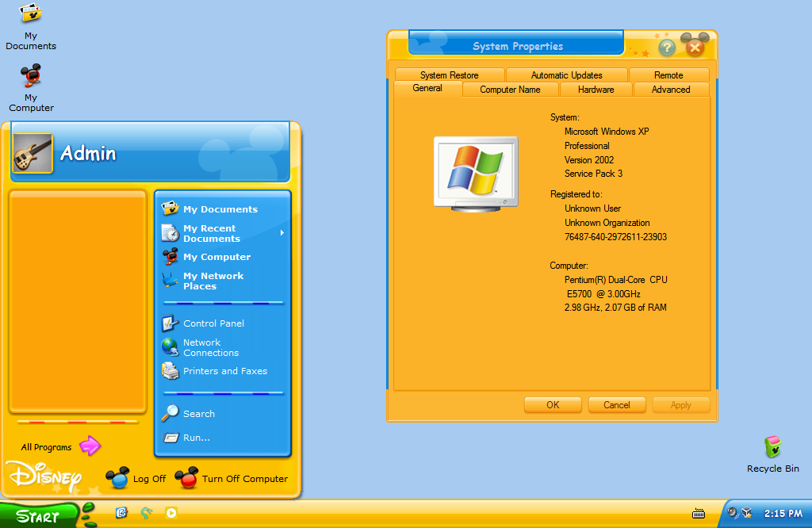Switch to the Hardware tab

coord(596,90)
